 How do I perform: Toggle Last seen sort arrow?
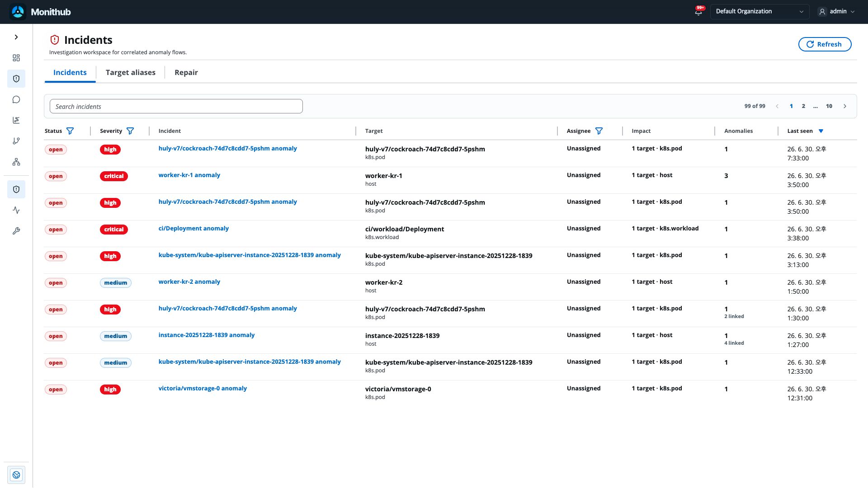821,131
